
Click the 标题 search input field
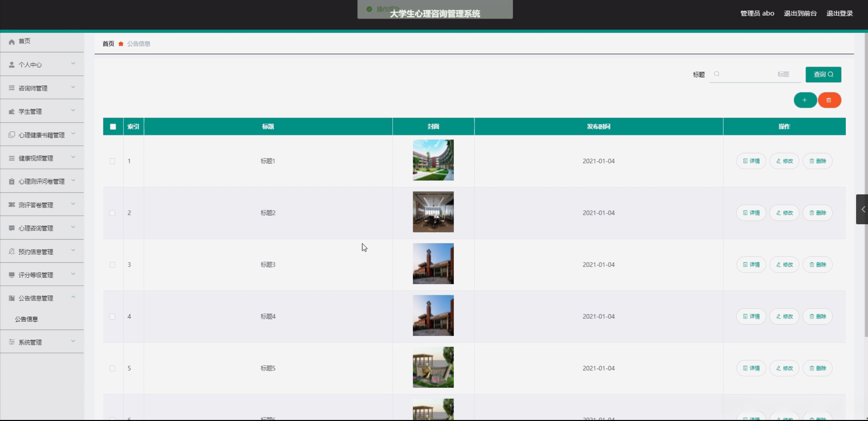pos(755,74)
